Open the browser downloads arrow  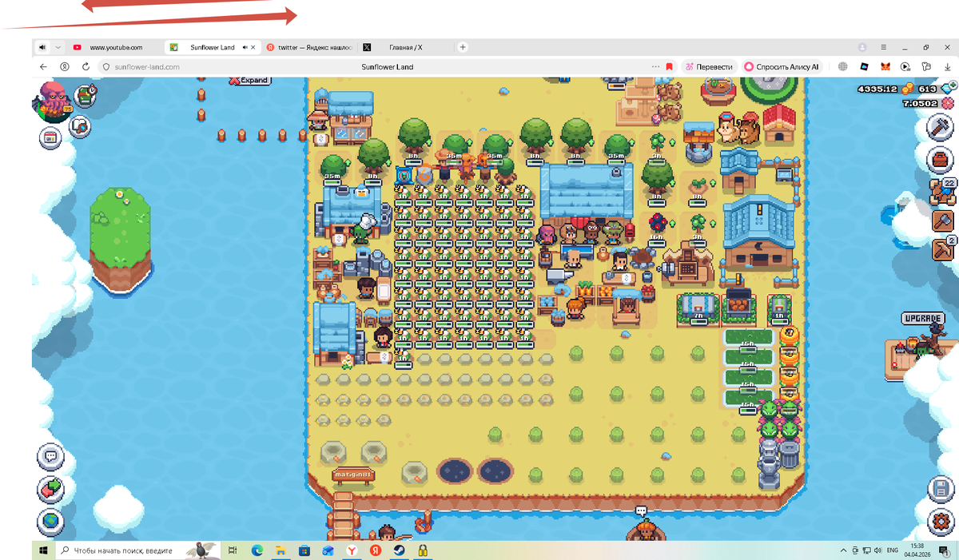tap(946, 67)
